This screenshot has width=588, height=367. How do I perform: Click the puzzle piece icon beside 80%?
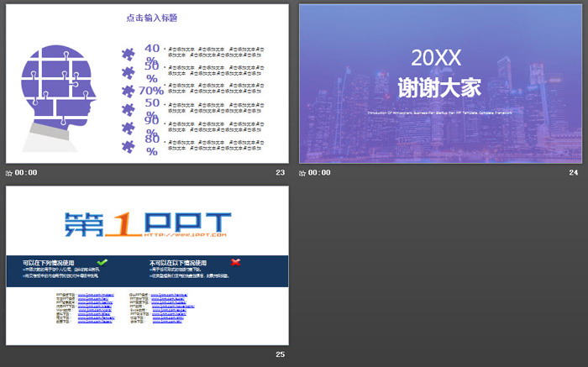tap(129, 147)
